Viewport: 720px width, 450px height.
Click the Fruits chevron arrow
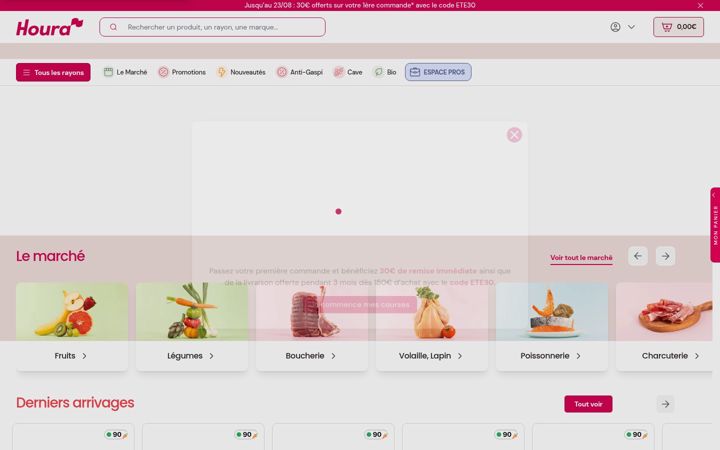click(x=84, y=356)
